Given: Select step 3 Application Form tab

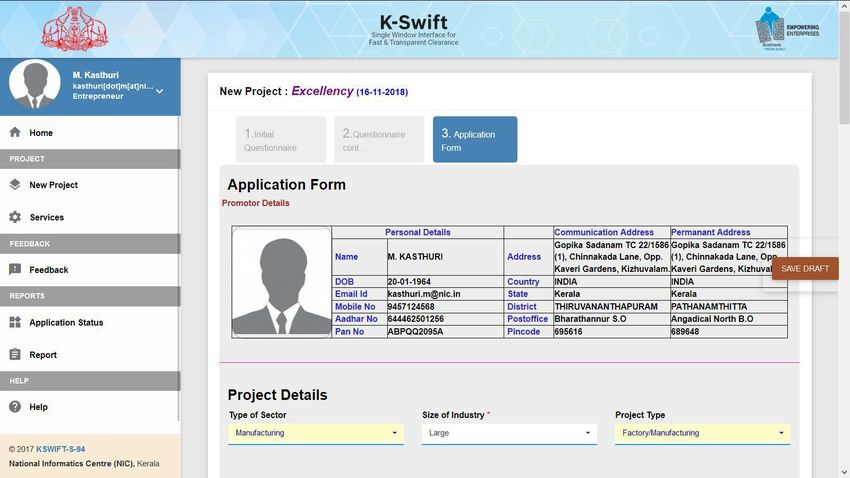Looking at the screenshot, I should coord(475,139).
